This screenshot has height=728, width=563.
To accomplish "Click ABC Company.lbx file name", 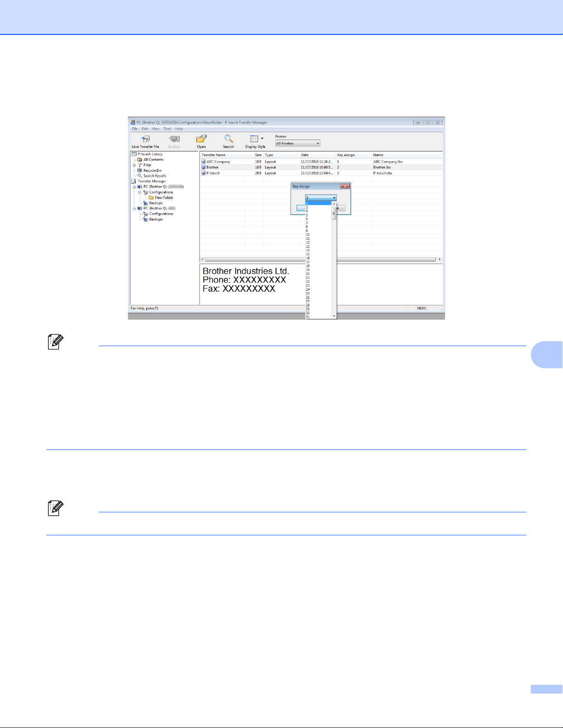I will 388,162.
